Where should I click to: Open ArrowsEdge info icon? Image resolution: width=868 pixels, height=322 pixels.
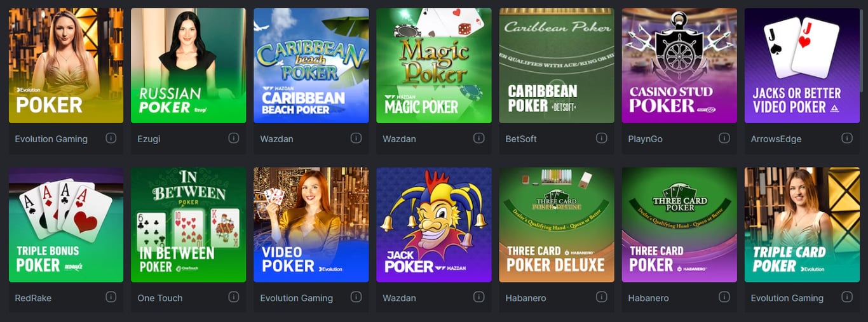847,138
